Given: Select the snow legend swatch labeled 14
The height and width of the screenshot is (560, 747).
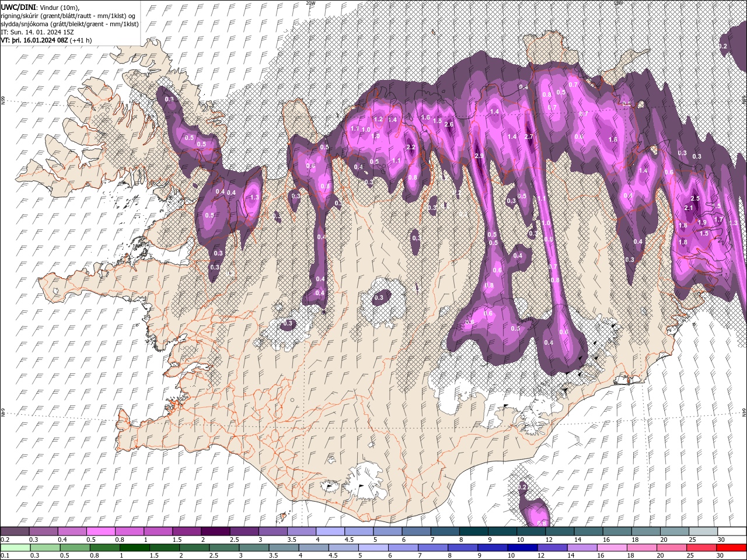Looking at the screenshot, I should click(x=589, y=531).
